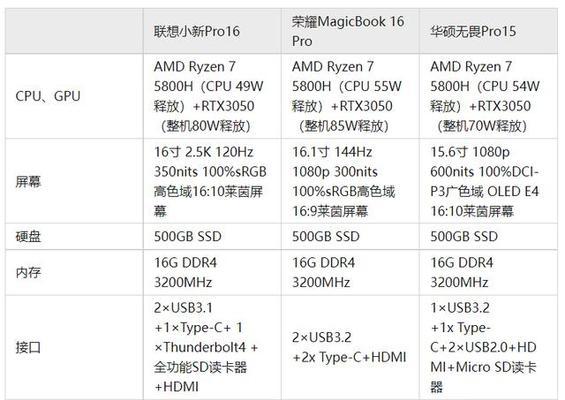This screenshot has width=565, height=400.
Task: Select the Micro SD读卡器 ports cell
Action: pyautogui.click(x=488, y=347)
